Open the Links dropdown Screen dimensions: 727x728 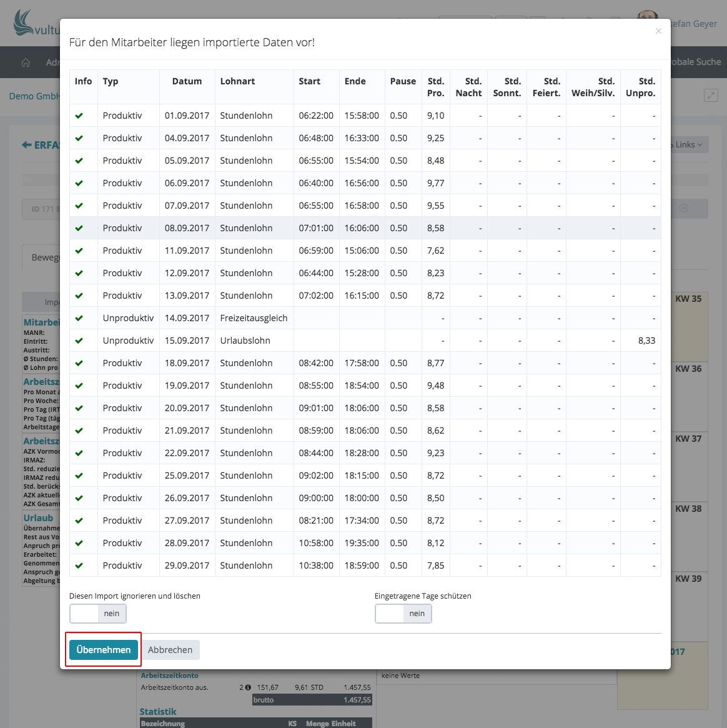click(688, 145)
